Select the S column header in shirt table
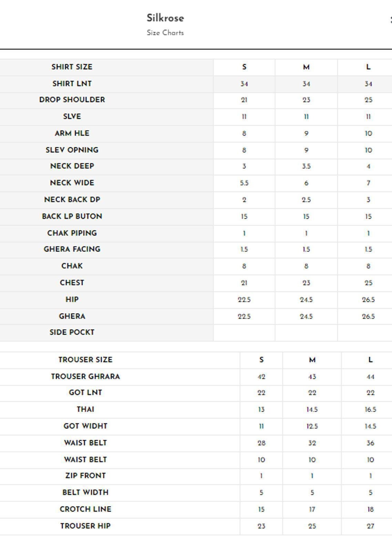392x546 pixels. tap(244, 67)
